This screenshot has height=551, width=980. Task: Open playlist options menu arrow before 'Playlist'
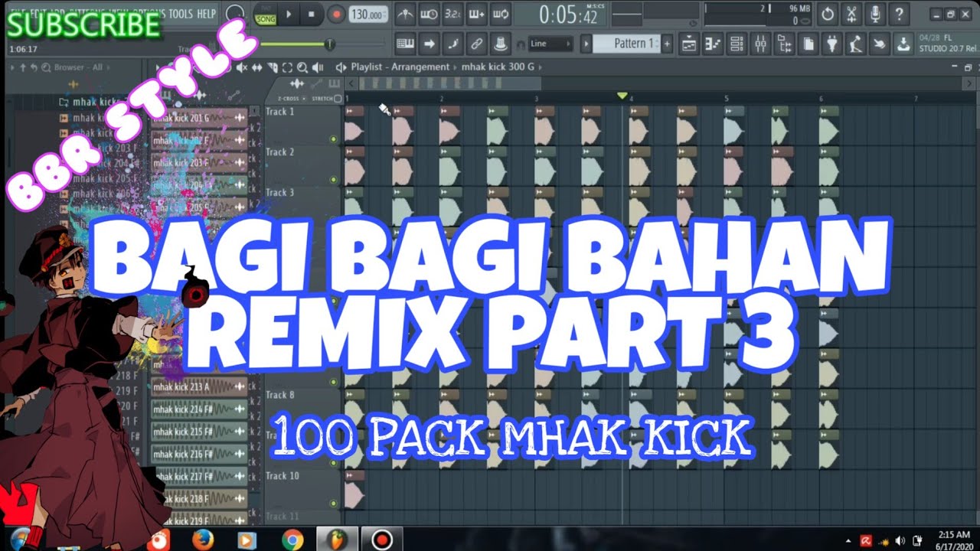341,67
